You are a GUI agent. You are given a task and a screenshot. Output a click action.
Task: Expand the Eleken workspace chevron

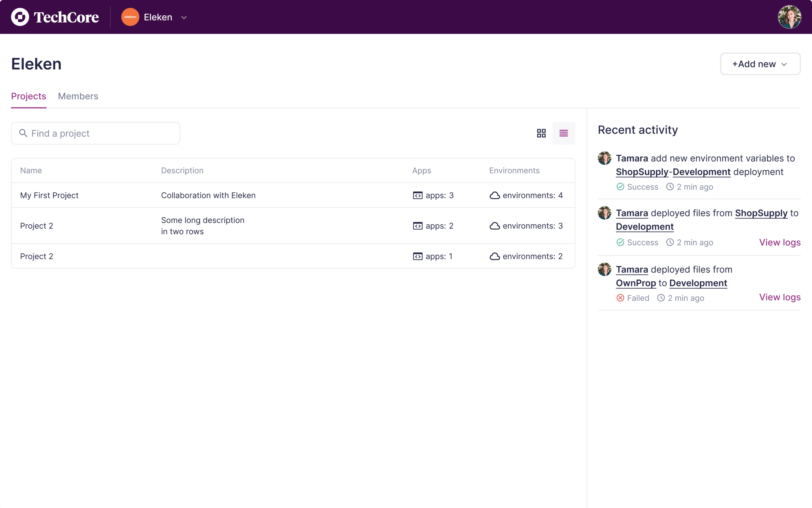point(184,18)
